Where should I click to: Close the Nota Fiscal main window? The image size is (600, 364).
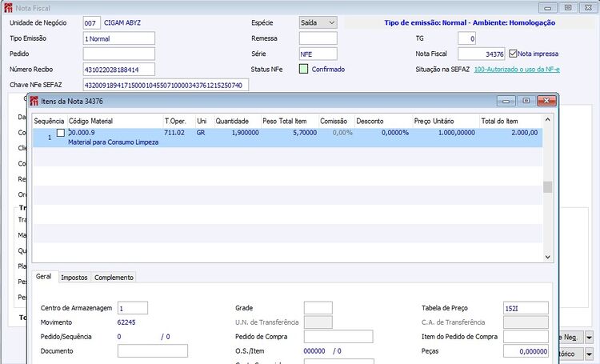point(588,8)
